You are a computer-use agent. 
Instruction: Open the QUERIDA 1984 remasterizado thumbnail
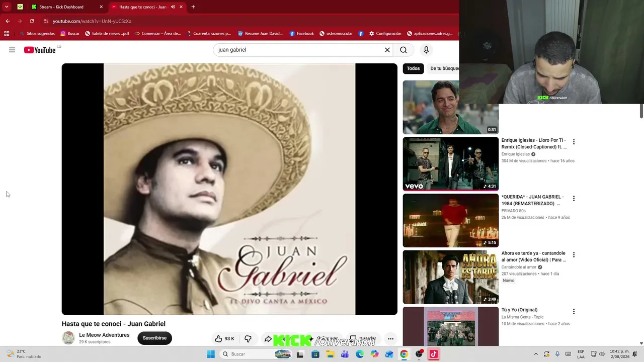451,220
